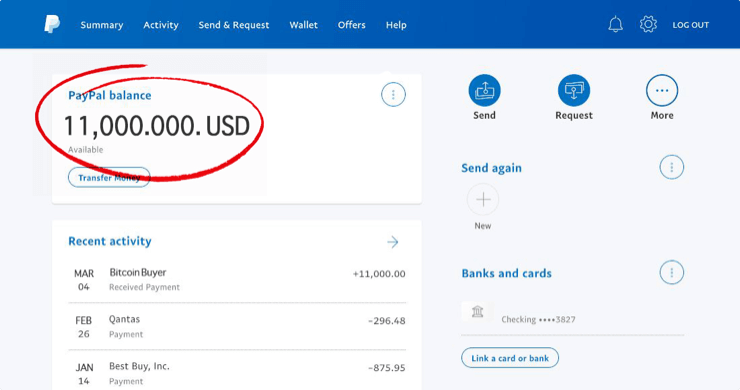The width and height of the screenshot is (740, 390).
Task: Open the Wallet tab
Action: [x=303, y=25]
